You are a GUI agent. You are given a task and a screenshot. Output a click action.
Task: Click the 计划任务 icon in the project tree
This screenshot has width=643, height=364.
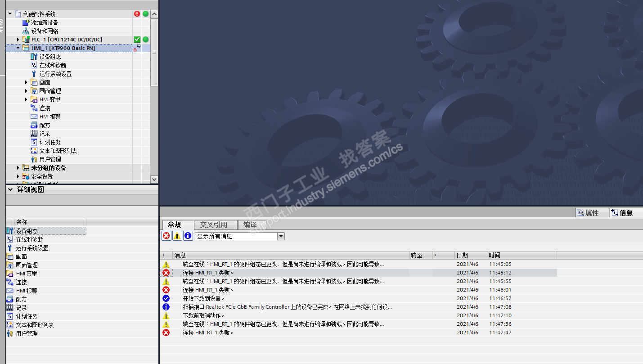click(34, 142)
